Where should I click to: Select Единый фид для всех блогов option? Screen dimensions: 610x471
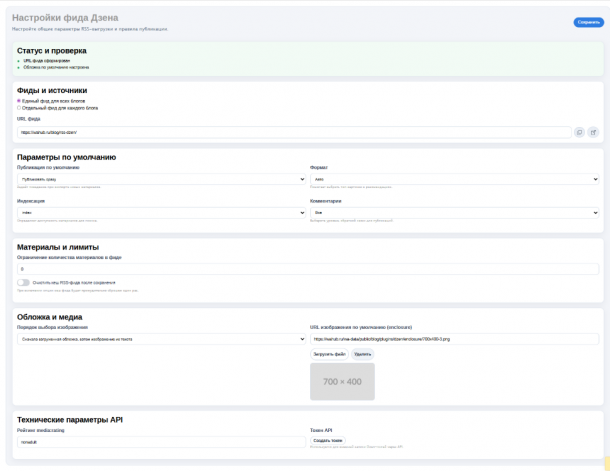point(19,101)
